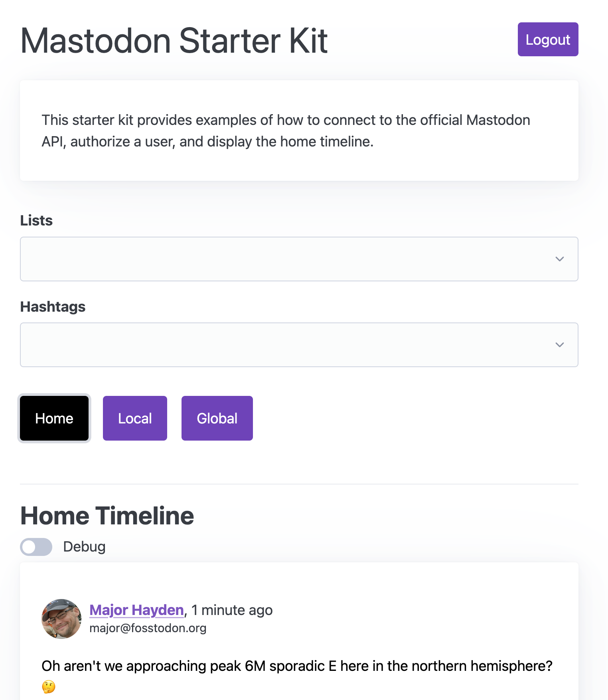This screenshot has height=700, width=608.
Task: Switch to the Global timeline
Action: pyautogui.click(x=217, y=418)
